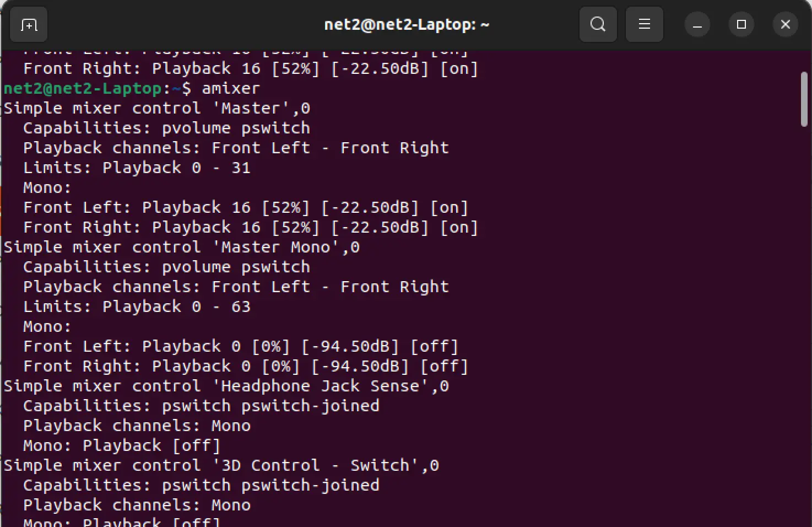Image resolution: width=812 pixels, height=527 pixels.
Task: Click 'Playback channels: Mono' under Headphone Jack Sense
Action: 137,426
